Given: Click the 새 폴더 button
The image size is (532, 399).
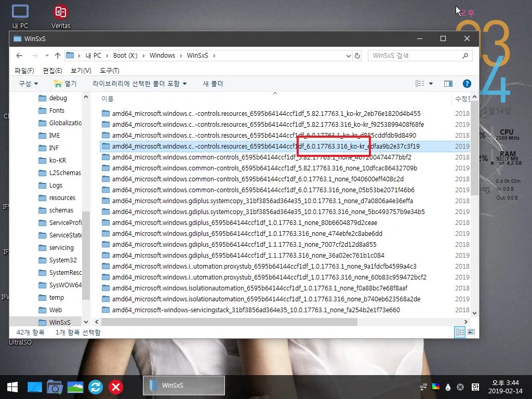Looking at the screenshot, I should [212, 84].
